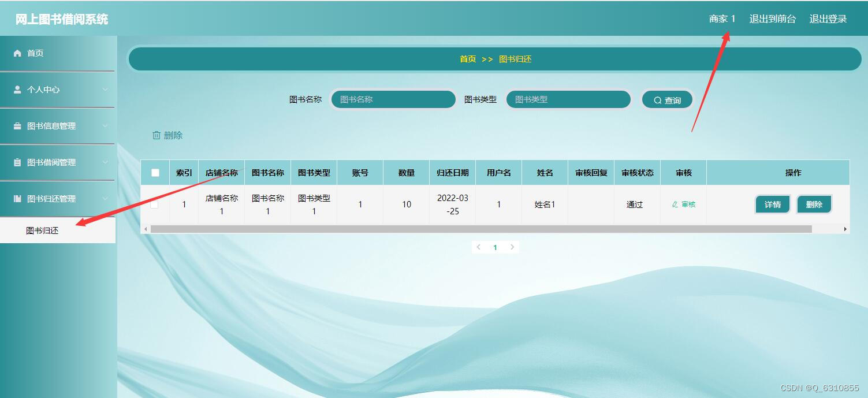This screenshot has height=398, width=868.
Task: Collapse 图书归还管理 menu chevron
Action: (x=105, y=199)
